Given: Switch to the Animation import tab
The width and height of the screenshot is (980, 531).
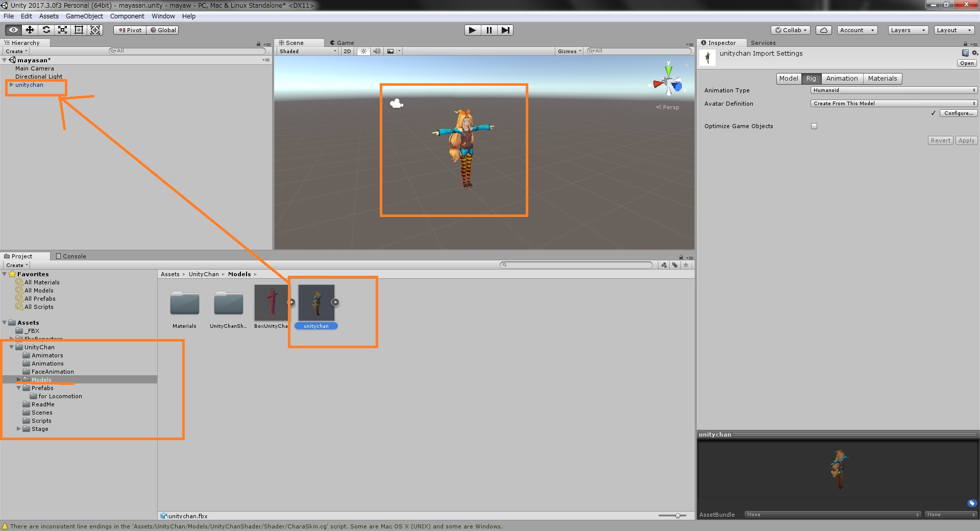Looking at the screenshot, I should point(842,79).
